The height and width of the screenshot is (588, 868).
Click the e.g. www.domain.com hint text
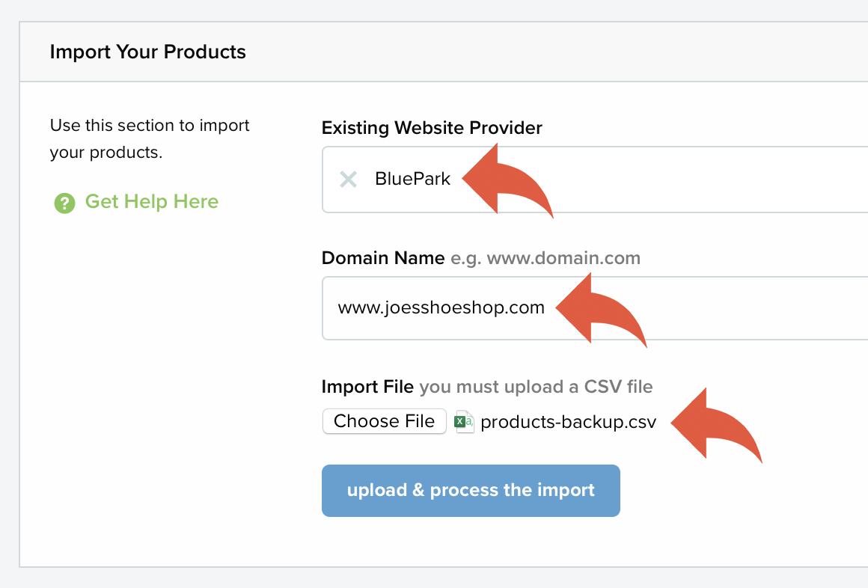point(545,258)
